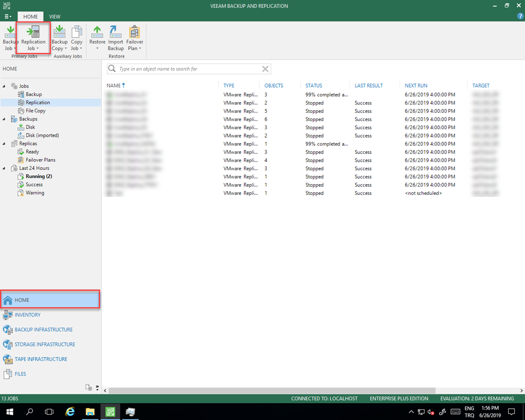
Task: Launch Internet Explorer from the taskbar
Action: click(x=70, y=412)
